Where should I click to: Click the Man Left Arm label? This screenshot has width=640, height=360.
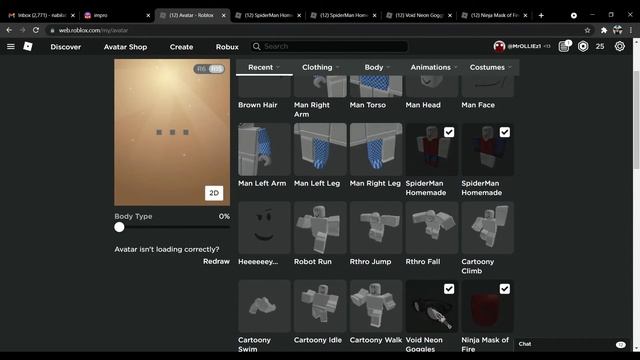tap(262, 183)
